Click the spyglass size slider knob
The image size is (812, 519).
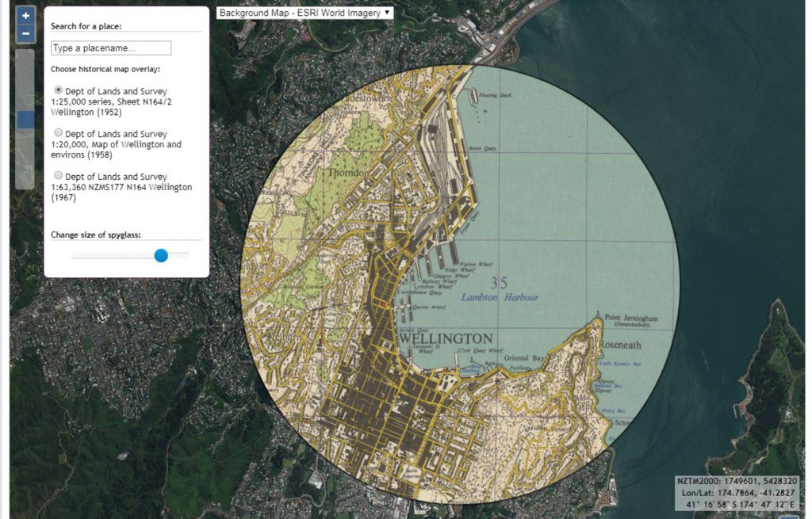point(161,255)
